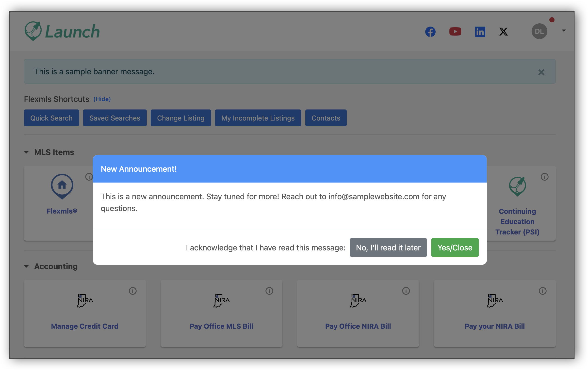This screenshot has width=588, height=370.
Task: Open the LinkedIn icon in the header
Action: click(480, 31)
